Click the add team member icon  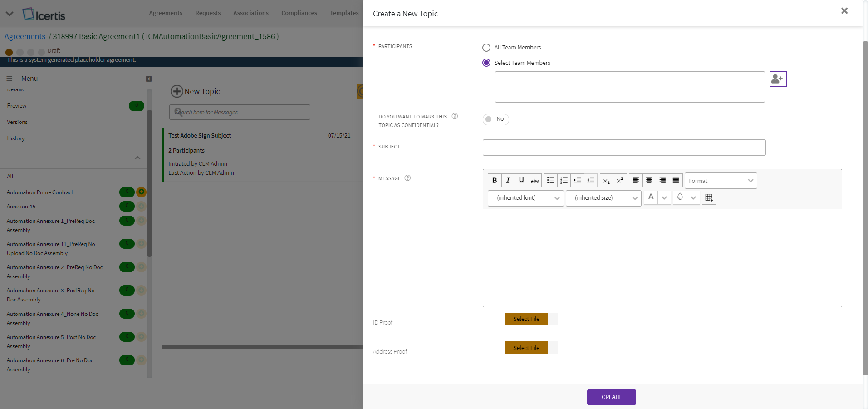click(x=778, y=79)
